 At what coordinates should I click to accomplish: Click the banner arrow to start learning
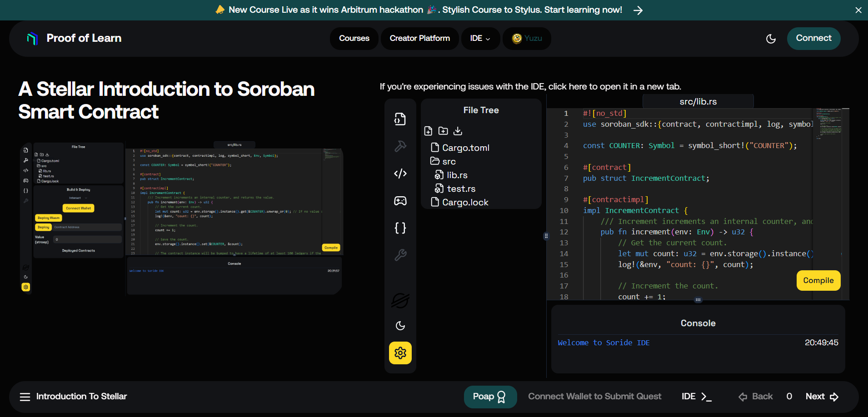638,10
